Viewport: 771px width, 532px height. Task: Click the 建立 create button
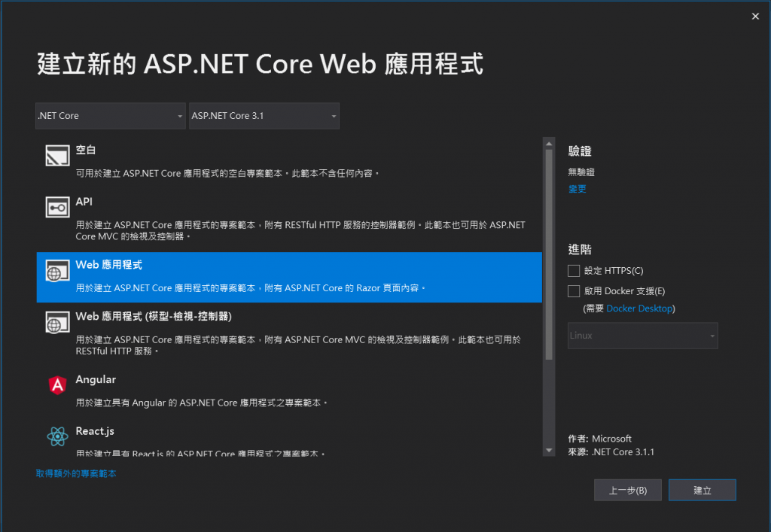702,491
